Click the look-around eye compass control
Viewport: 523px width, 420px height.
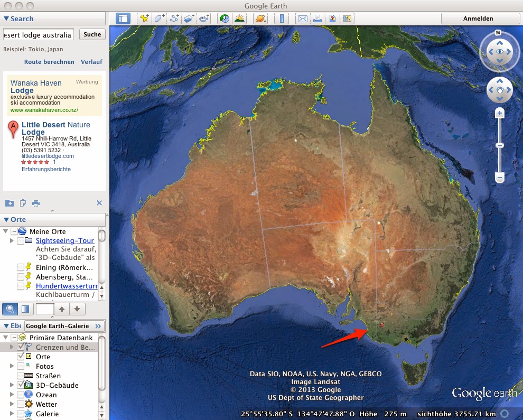pos(499,51)
